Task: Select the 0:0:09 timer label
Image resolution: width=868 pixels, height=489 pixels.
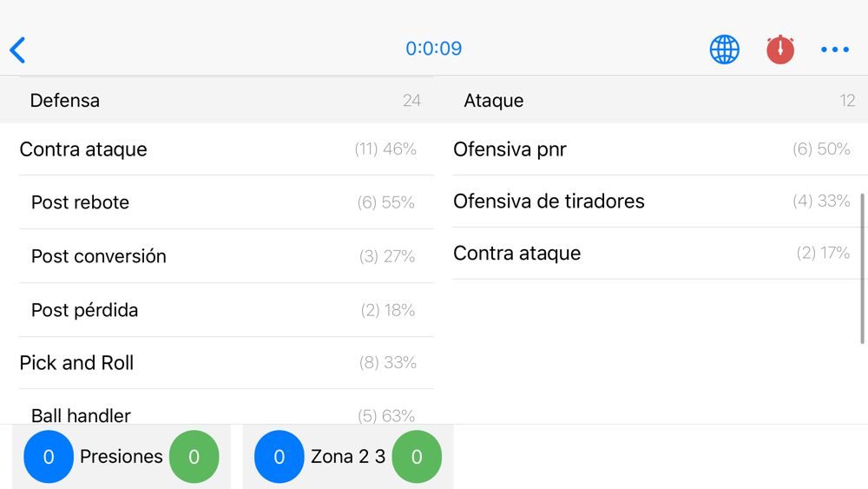Action: pyautogui.click(x=433, y=49)
